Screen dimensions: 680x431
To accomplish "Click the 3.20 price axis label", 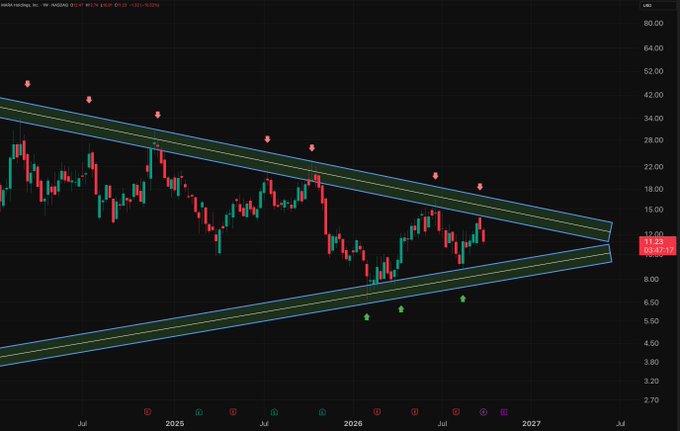I will (651, 381).
